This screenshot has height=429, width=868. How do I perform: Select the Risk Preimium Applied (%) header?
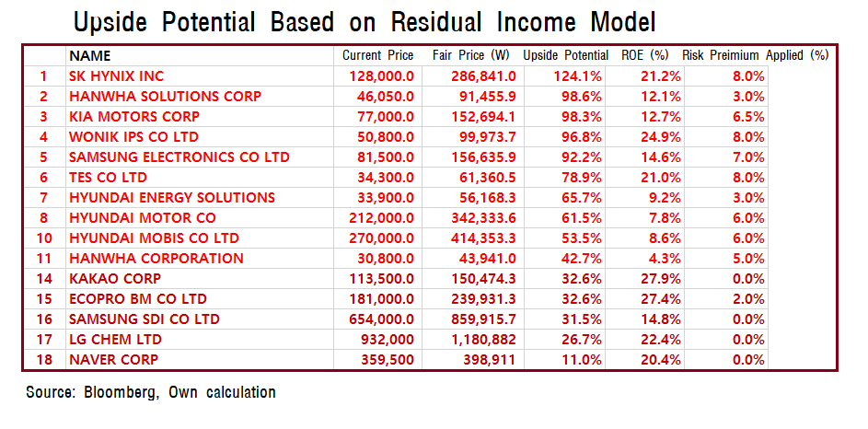click(755, 56)
